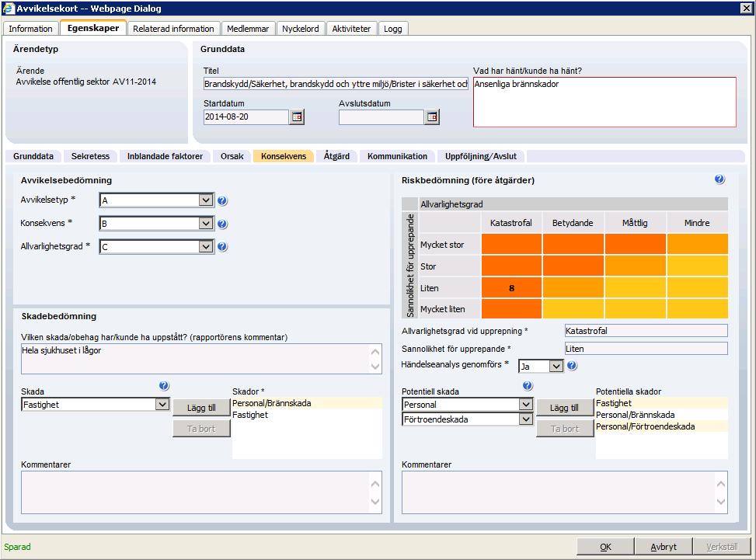
Task: Open the Aktiviteter tab
Action: pyautogui.click(x=351, y=29)
